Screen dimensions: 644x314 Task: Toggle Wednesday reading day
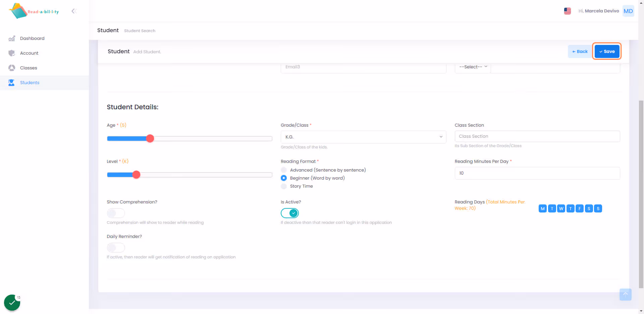tap(561, 208)
